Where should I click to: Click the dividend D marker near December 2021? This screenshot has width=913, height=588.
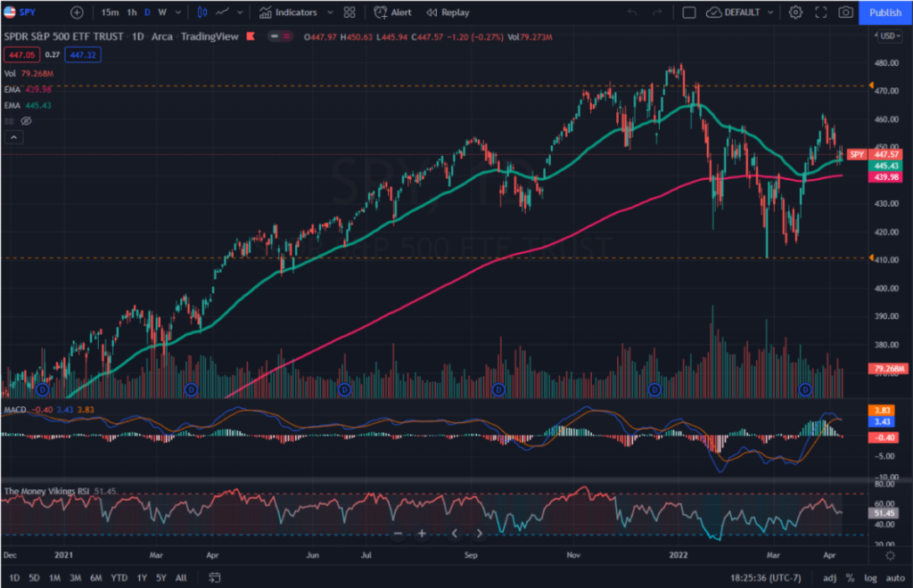pyautogui.click(x=654, y=389)
